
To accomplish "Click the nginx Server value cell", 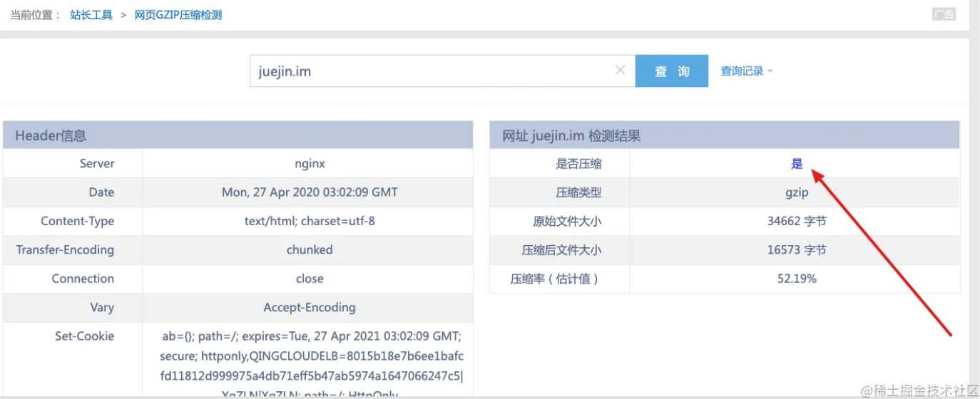I will (310, 164).
